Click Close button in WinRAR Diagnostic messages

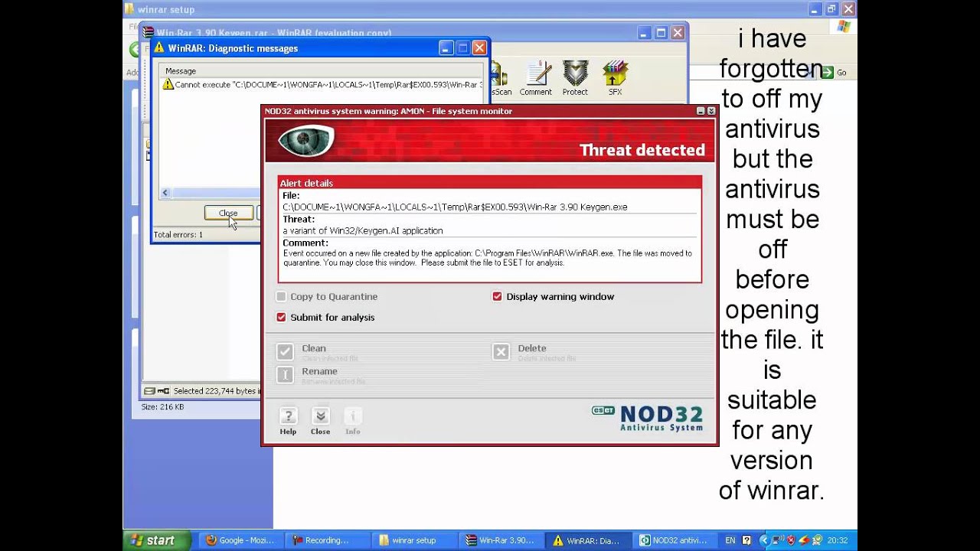228,214
